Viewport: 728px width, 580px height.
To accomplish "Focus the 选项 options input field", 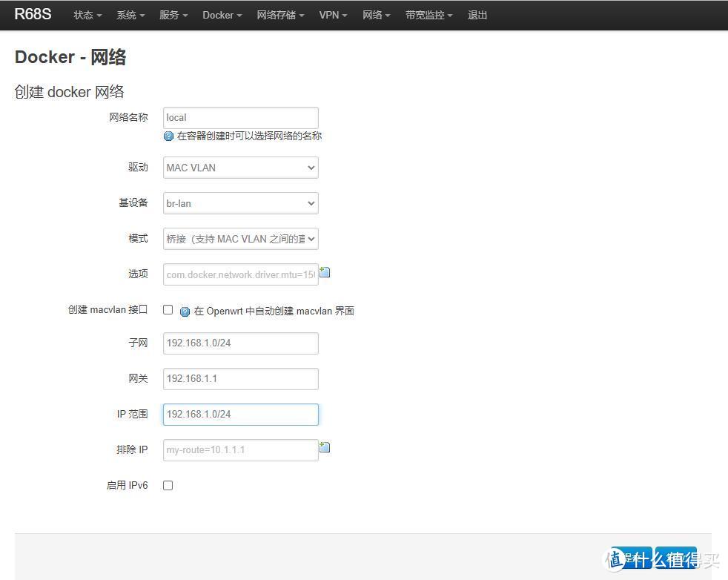I will pyautogui.click(x=240, y=274).
